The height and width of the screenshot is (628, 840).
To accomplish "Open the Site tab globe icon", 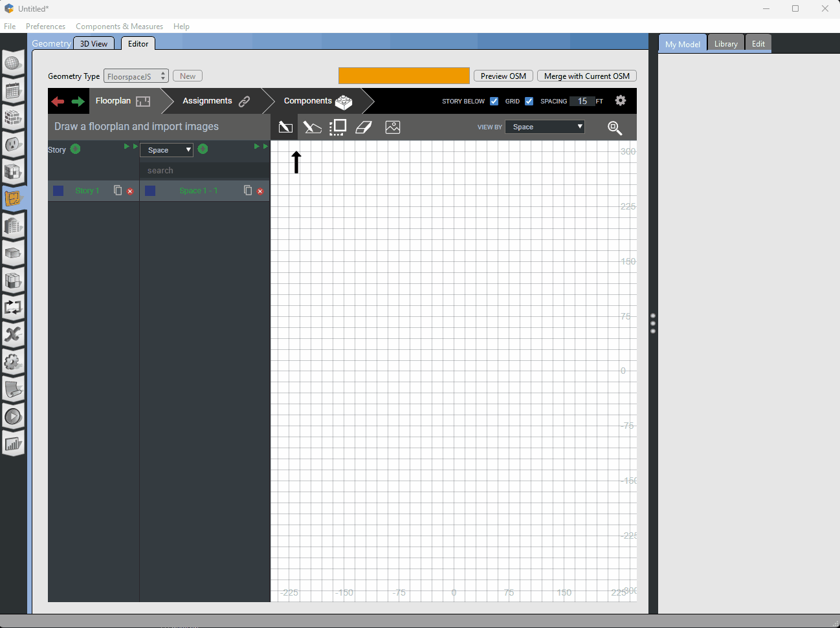I will click(x=13, y=63).
